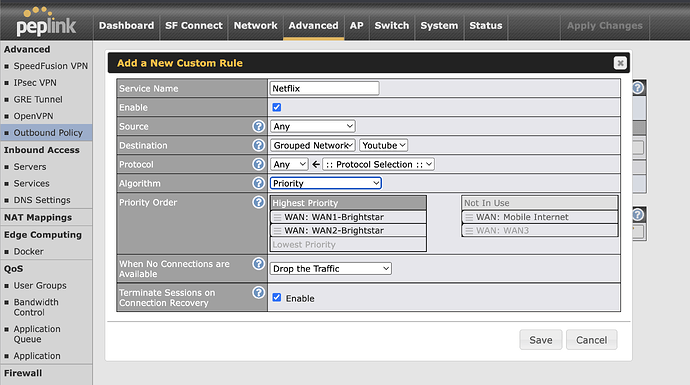Screen dimensions: 690x385
Task: Go to the Switch tab
Action: [x=392, y=26]
